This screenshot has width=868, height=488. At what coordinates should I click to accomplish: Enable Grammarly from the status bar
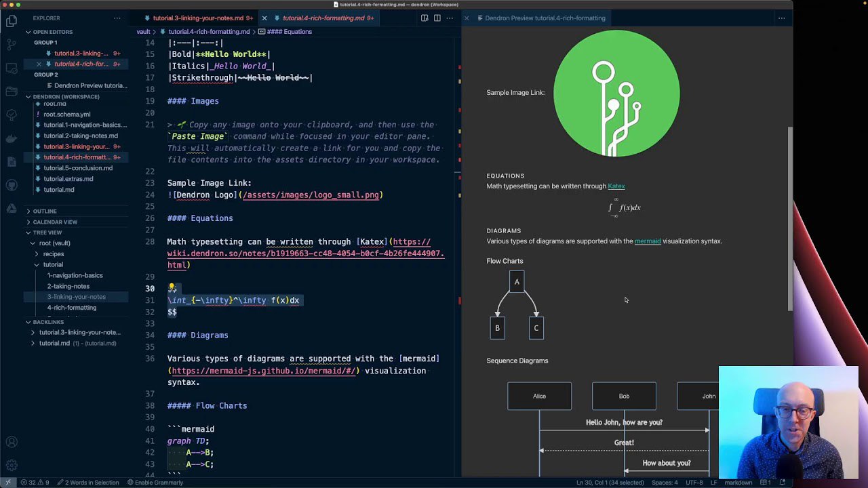pyautogui.click(x=155, y=483)
